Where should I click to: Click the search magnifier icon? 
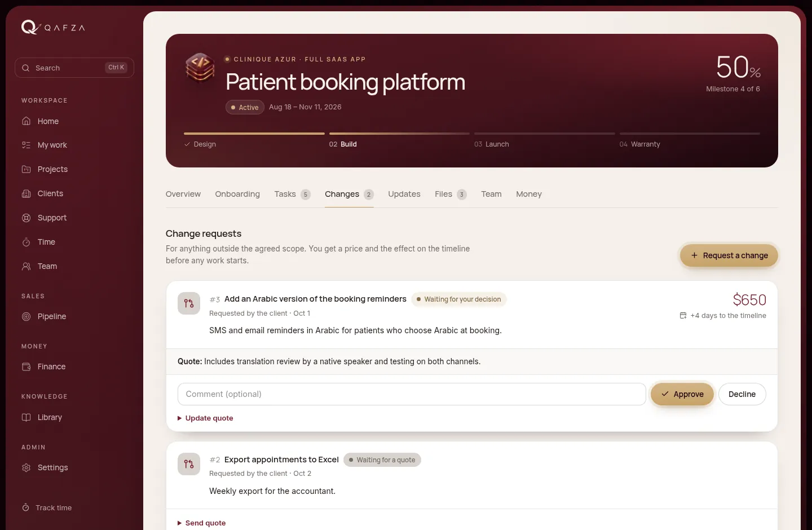coord(25,68)
